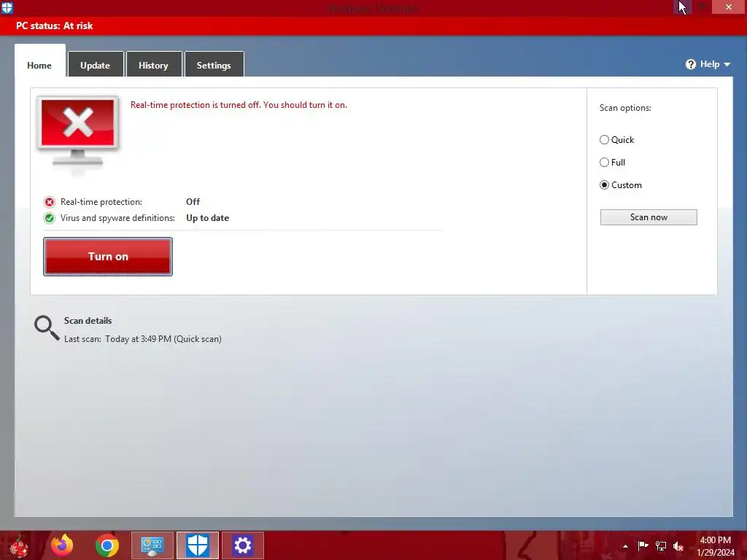Click the Help question mark icon

click(x=690, y=64)
